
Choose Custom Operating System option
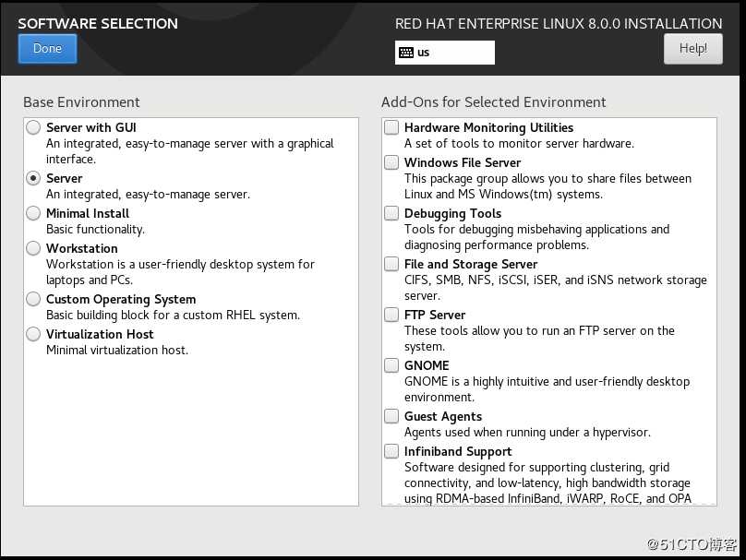tap(33, 299)
